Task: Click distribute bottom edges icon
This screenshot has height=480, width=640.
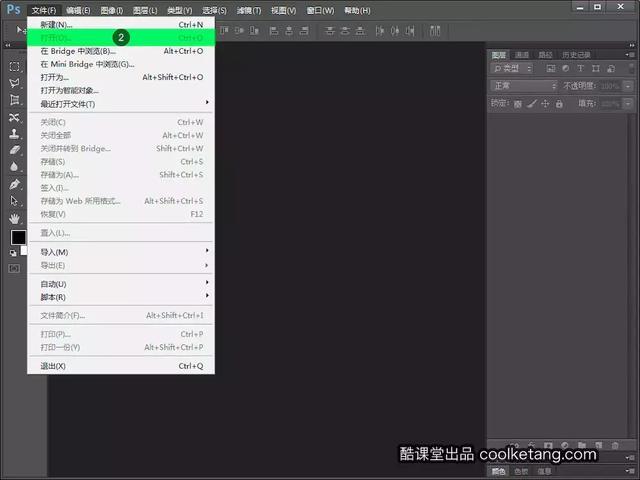Action: coord(360,30)
